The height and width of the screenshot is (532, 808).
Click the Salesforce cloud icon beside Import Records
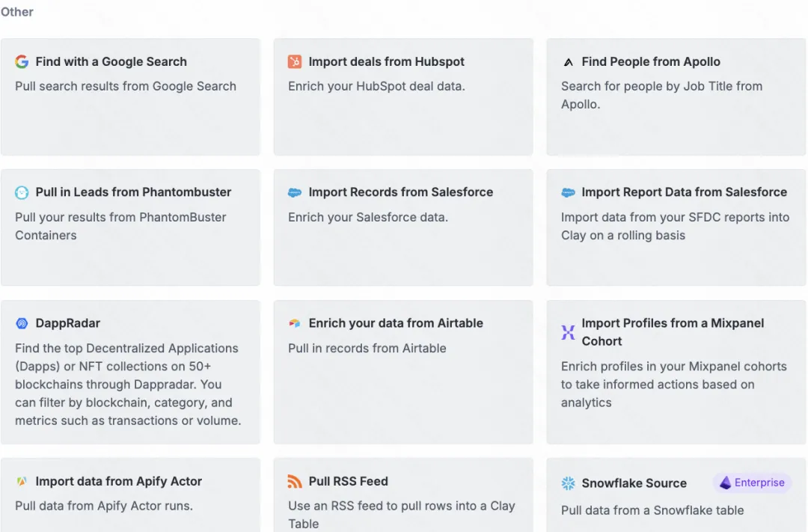[x=295, y=193]
